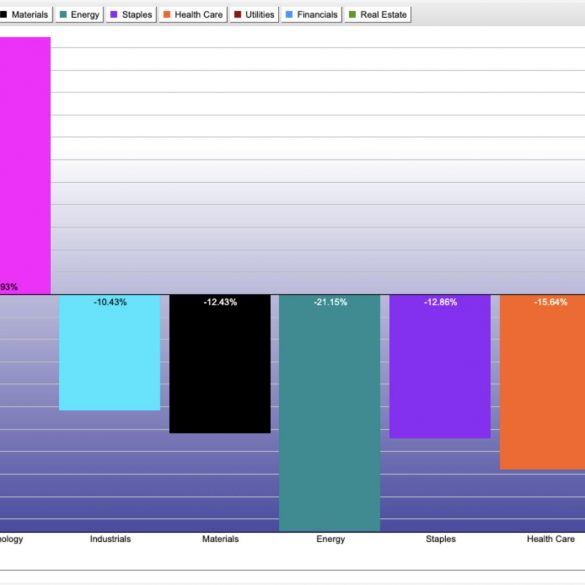This screenshot has height=585, width=585.
Task: Toggle the Materials legend button
Action: [25, 15]
